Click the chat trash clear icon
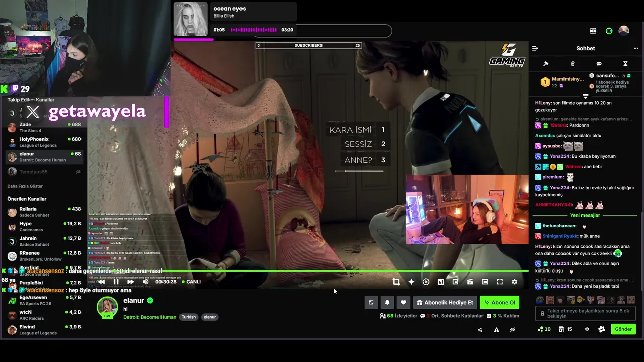 (573, 64)
